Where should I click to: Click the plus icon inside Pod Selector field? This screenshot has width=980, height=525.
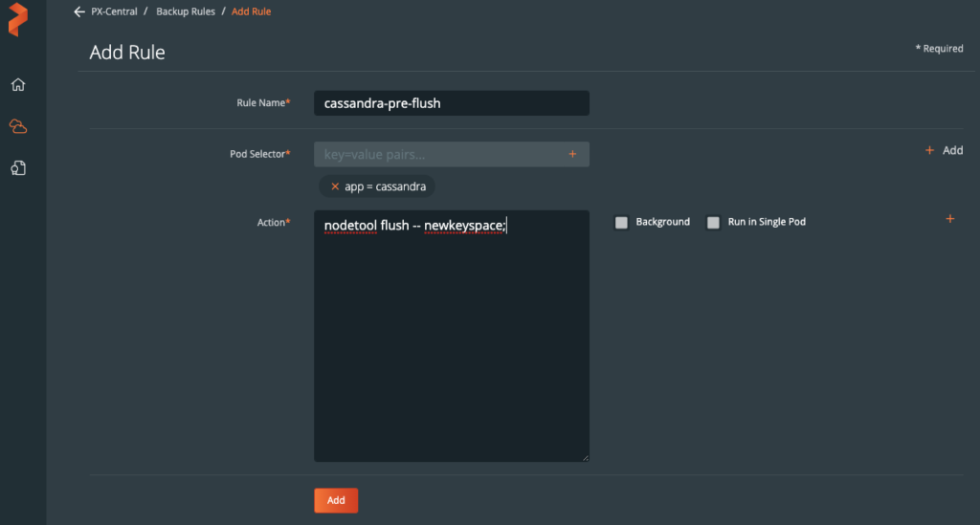point(572,154)
